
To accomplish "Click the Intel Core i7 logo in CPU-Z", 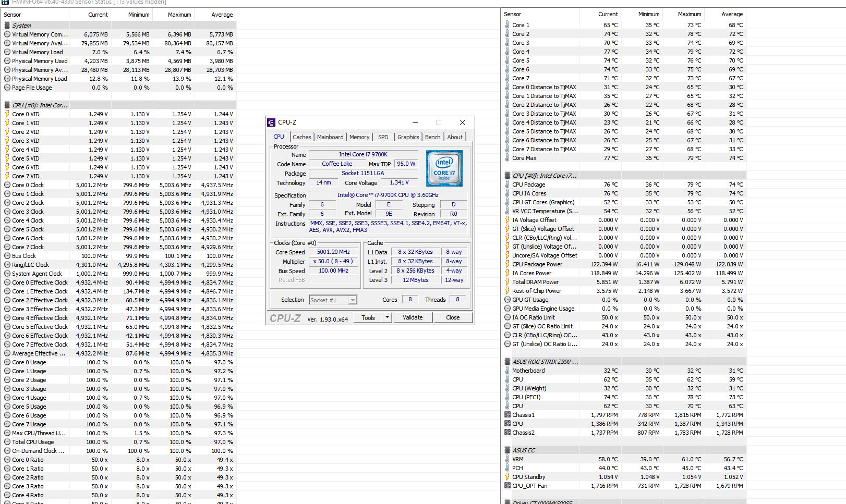I will [444, 168].
